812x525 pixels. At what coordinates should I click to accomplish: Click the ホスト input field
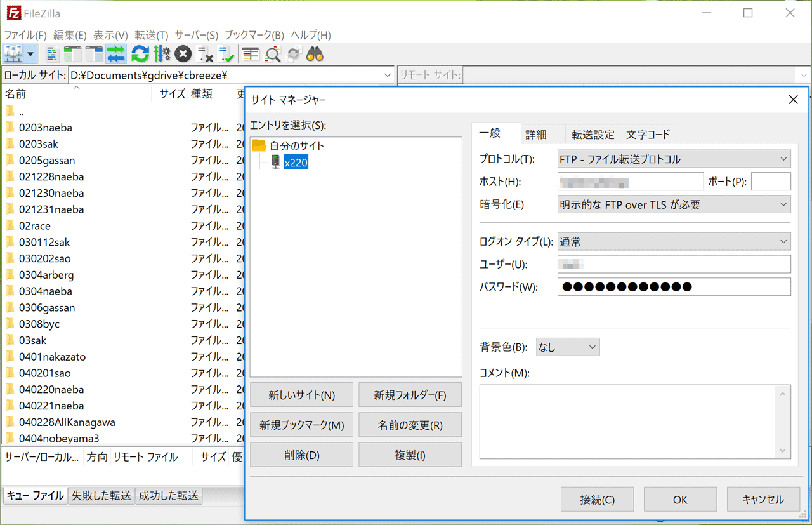point(631,182)
